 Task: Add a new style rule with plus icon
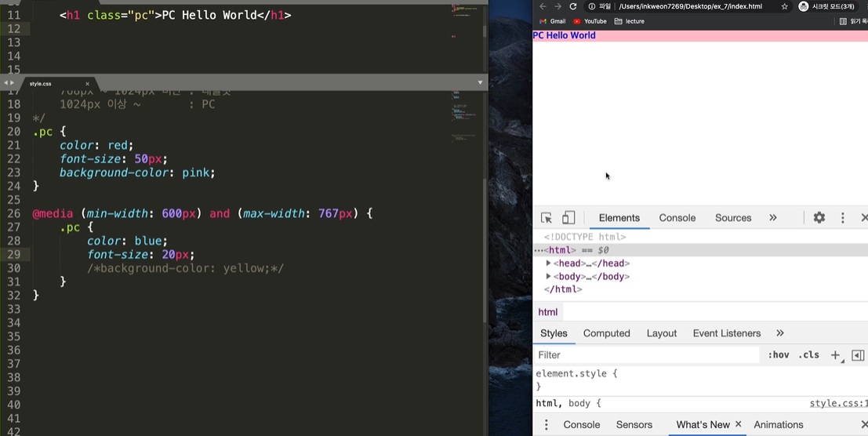(835, 355)
